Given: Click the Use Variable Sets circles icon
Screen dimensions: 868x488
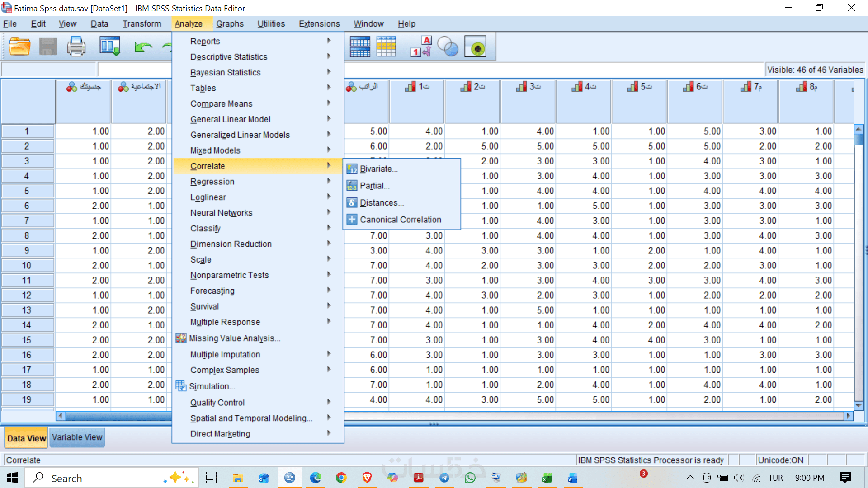Looking at the screenshot, I should point(448,47).
